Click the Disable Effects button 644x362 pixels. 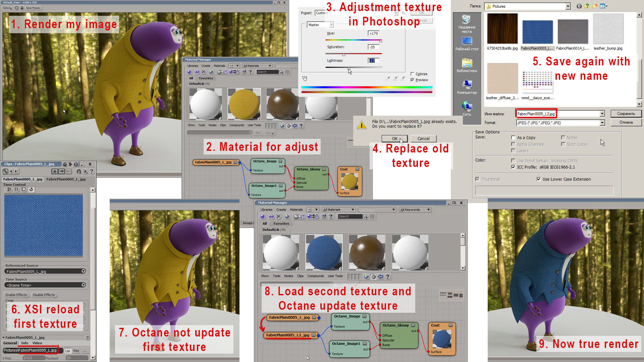point(44,295)
